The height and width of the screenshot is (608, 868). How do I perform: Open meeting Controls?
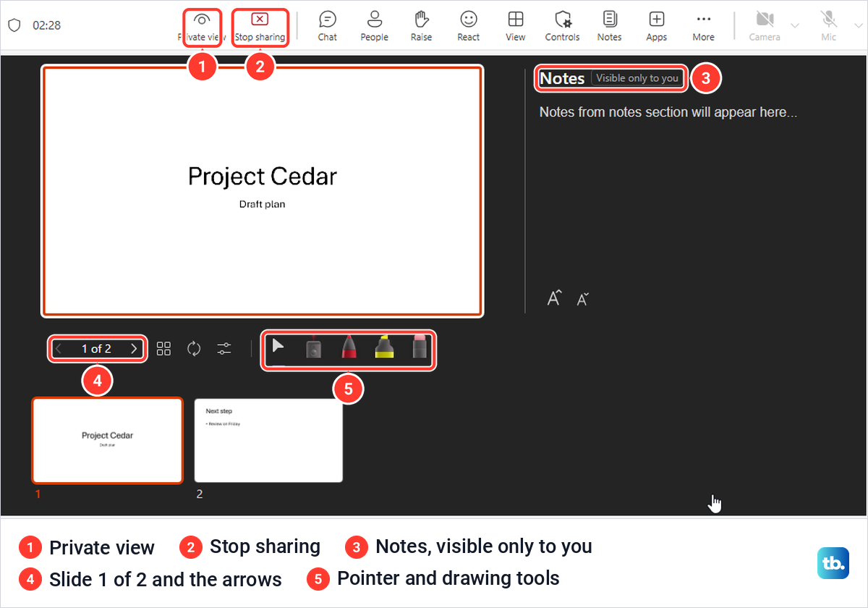pyautogui.click(x=562, y=26)
